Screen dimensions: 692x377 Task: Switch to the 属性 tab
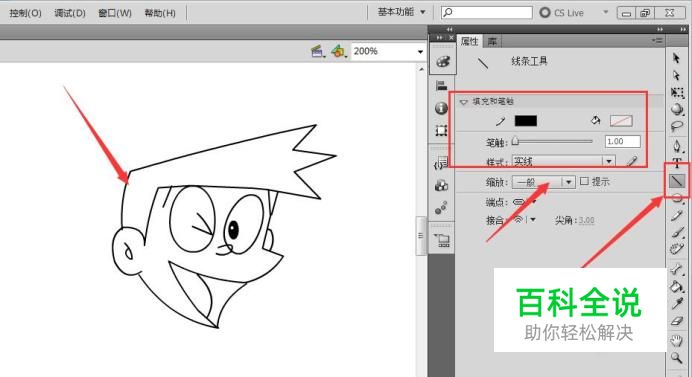[469, 41]
